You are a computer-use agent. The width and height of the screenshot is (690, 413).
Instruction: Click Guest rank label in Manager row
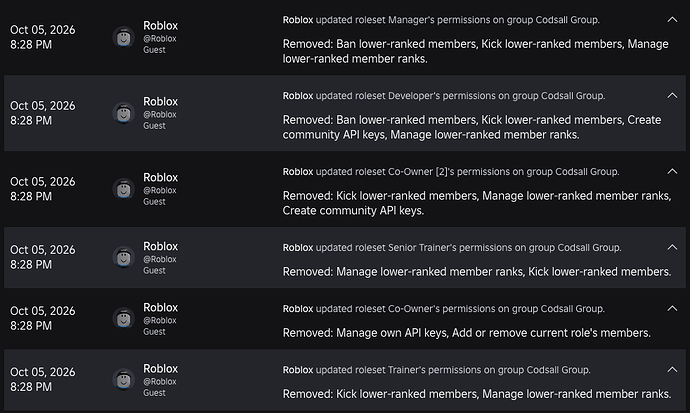[154, 50]
